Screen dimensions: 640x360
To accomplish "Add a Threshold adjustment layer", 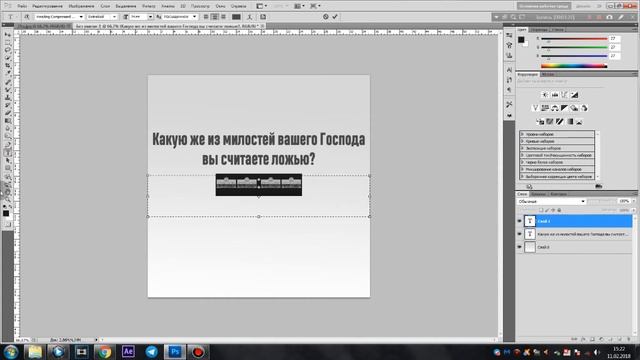I will [x=560, y=122].
